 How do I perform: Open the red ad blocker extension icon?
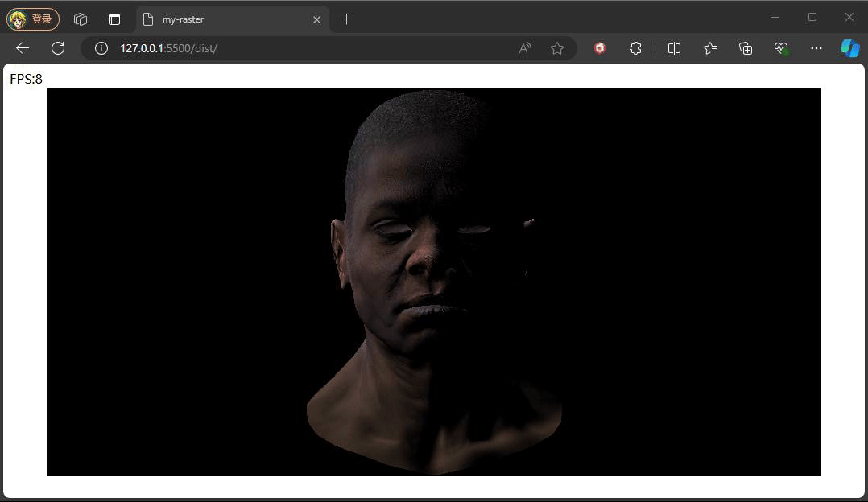coord(600,48)
